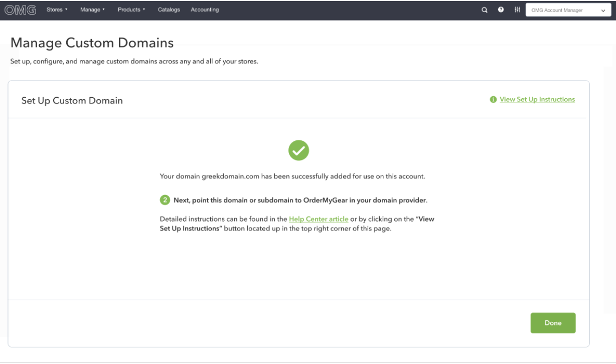Click the account selector chevron arrow

pyautogui.click(x=603, y=11)
